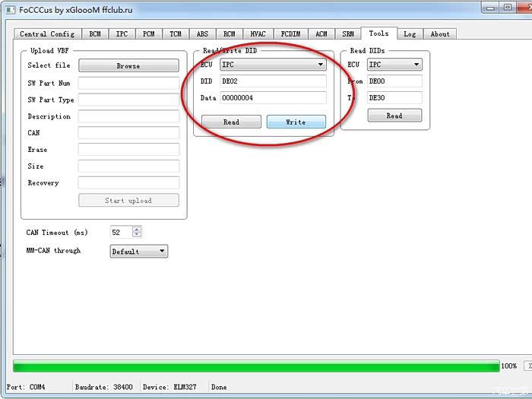532x399 pixels.
Task: Open the Log tab
Action: 410,34
